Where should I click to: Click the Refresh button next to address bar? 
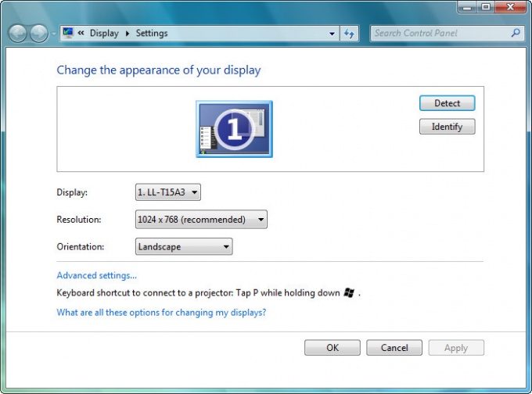350,33
